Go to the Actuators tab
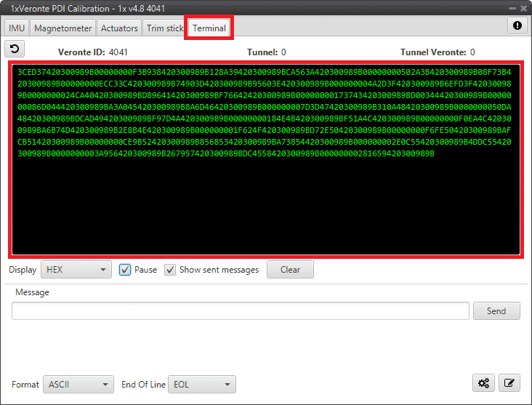The height and width of the screenshot is (405, 532). point(119,28)
